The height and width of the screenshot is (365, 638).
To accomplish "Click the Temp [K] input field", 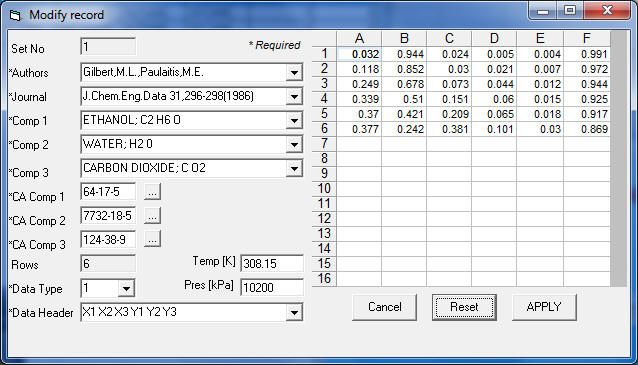I will point(272,264).
